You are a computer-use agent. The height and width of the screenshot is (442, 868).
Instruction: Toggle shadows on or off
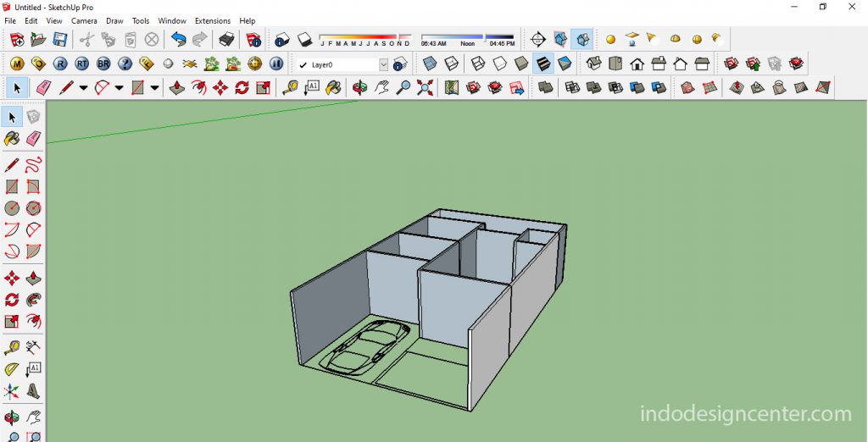coord(304,39)
